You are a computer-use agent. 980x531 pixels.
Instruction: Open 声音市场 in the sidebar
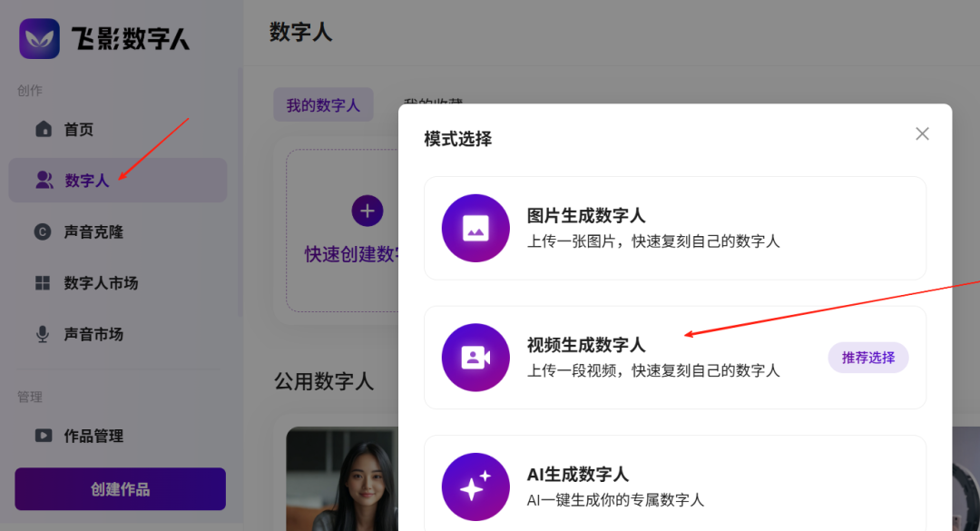117,334
